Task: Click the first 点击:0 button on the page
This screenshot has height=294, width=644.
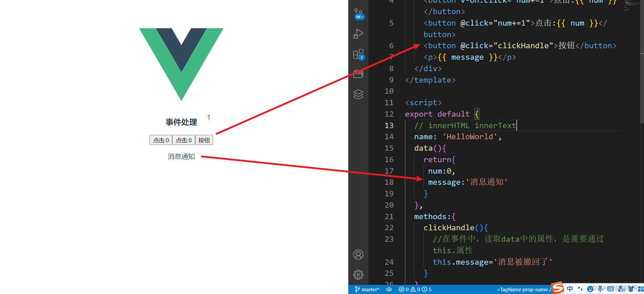Action: (x=161, y=140)
